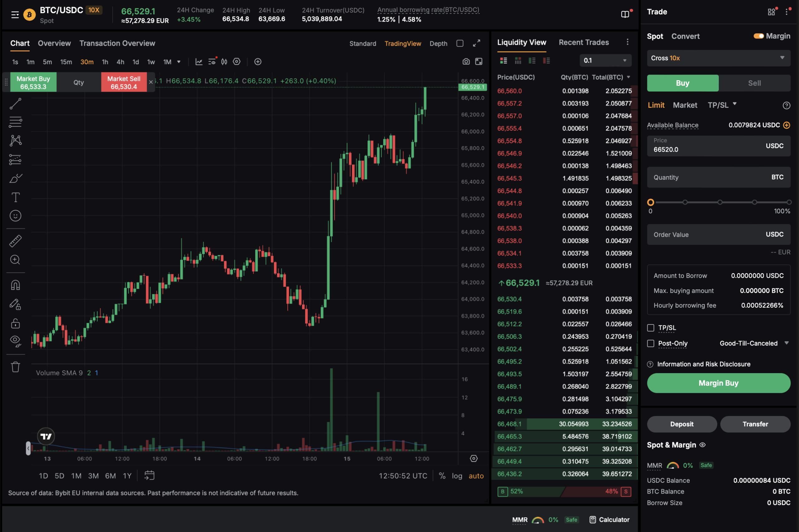Screen dimensions: 799x532
Task: Open chart type selector icon
Action: pyautogui.click(x=199, y=62)
